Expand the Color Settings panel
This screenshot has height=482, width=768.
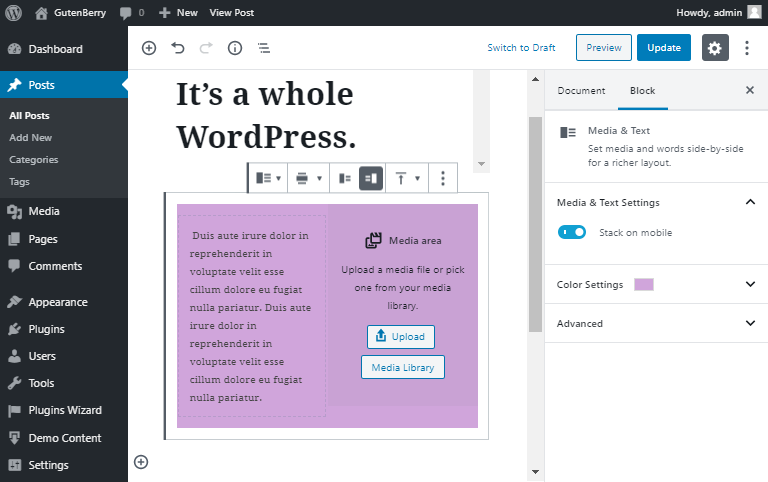click(x=656, y=285)
